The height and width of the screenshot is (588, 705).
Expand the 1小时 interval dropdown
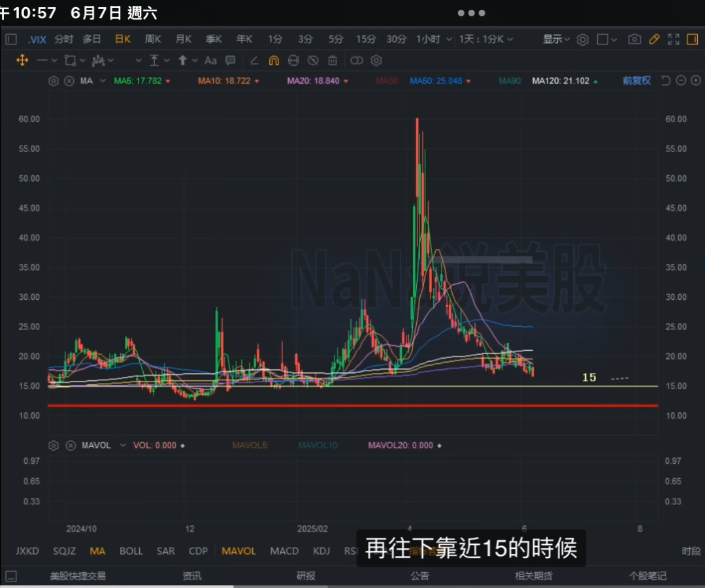434,39
